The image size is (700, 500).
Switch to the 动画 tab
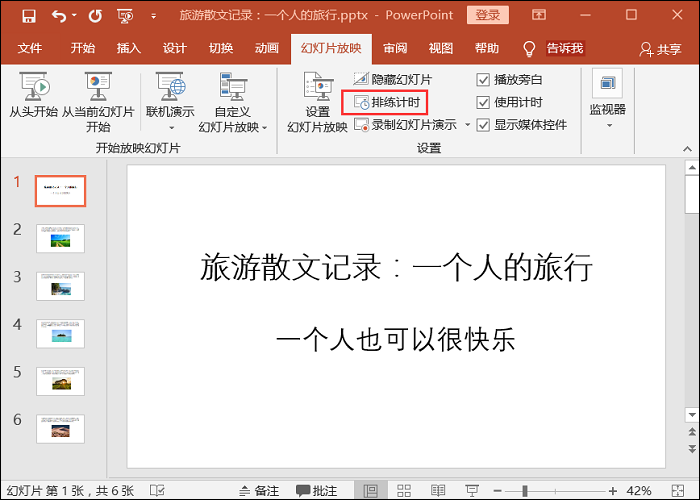point(267,48)
